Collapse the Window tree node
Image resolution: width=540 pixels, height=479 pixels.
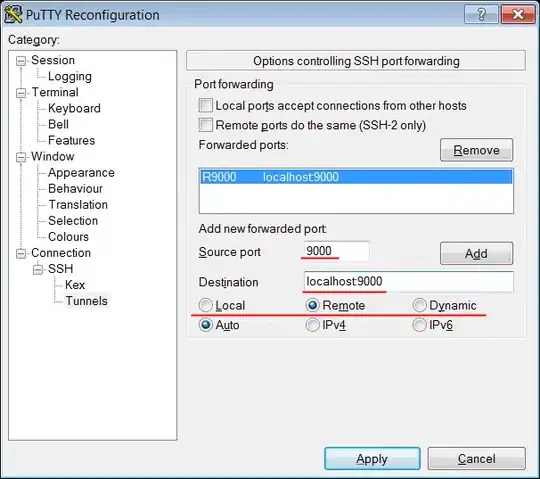tap(21, 157)
